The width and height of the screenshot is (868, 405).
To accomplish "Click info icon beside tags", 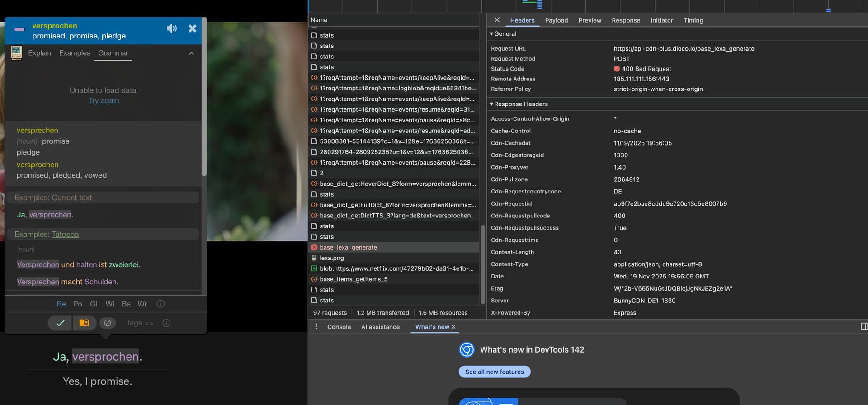I will (x=166, y=323).
